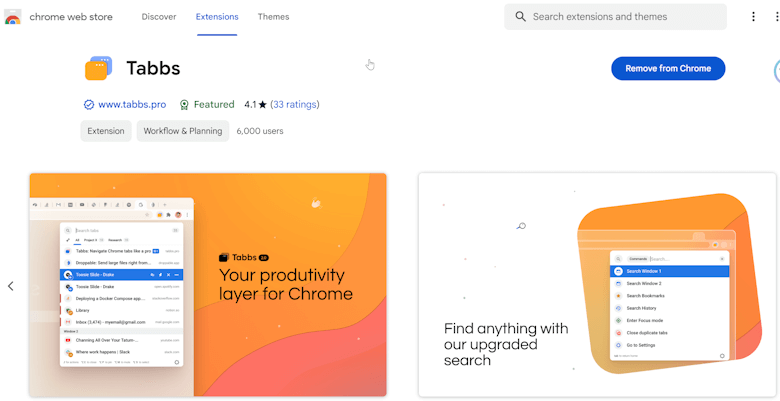Image resolution: width=780 pixels, height=401 pixels.
Task: Open the Discover tab
Action: [159, 17]
